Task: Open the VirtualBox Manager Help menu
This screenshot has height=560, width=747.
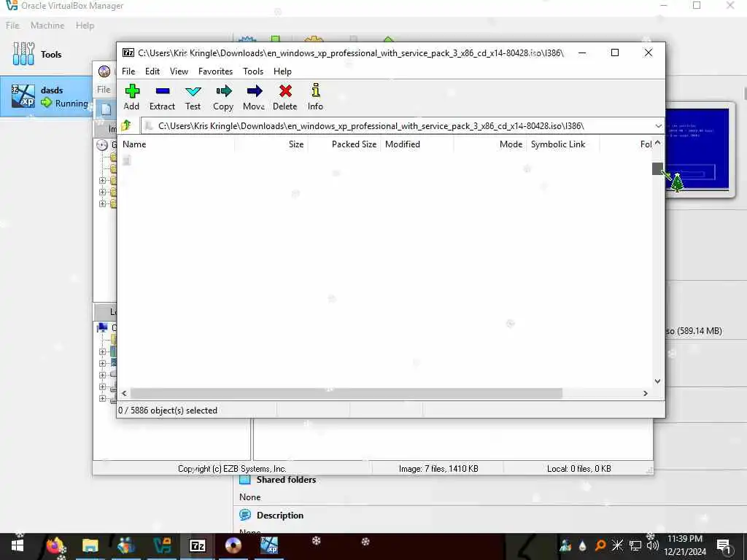Action: tap(85, 26)
